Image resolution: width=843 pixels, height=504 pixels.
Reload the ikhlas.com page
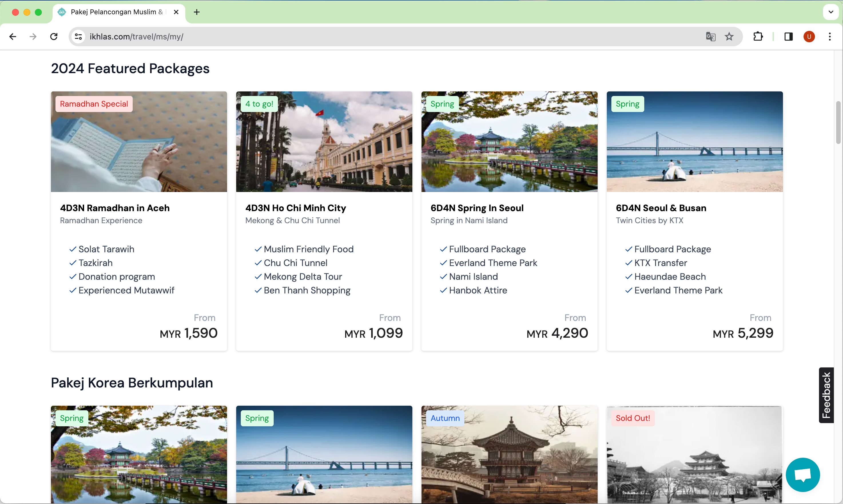pyautogui.click(x=54, y=36)
